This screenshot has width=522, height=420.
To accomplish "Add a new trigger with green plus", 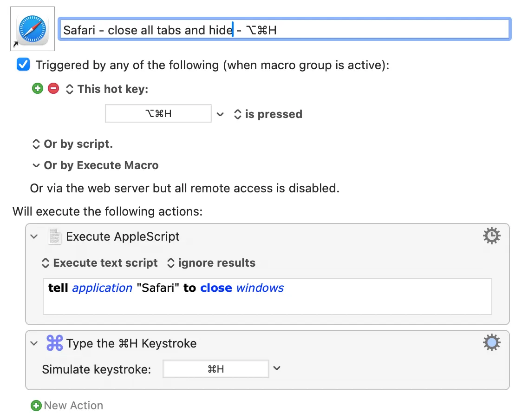I will click(38, 89).
